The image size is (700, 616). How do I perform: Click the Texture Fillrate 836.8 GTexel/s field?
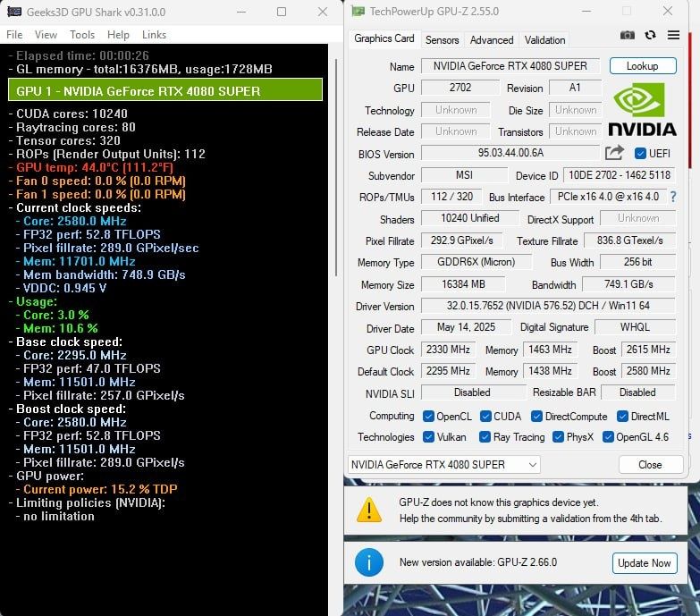point(630,240)
